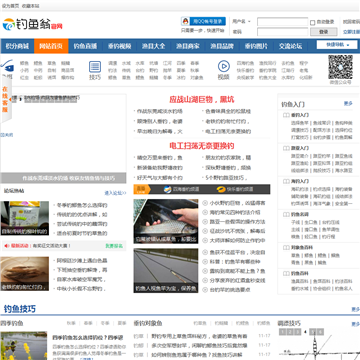Open article 5个野钓路亚技巧

227,177
